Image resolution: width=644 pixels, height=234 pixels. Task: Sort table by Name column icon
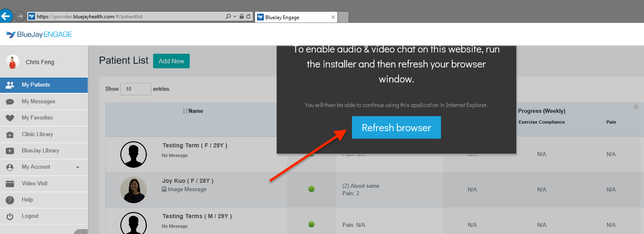click(185, 111)
